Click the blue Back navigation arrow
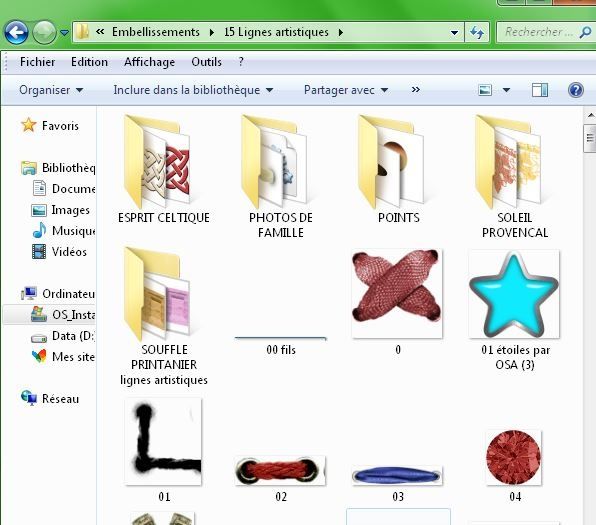This screenshot has height=525, width=596. pos(16,32)
